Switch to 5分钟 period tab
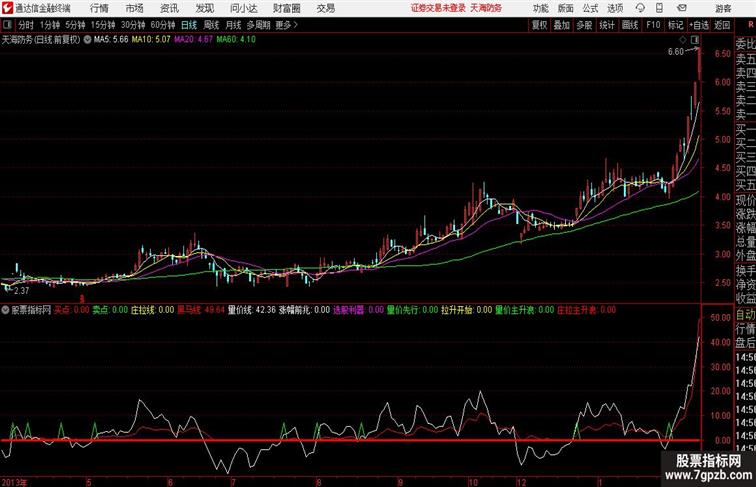This screenshot has width=756, height=487. pyautogui.click(x=75, y=25)
